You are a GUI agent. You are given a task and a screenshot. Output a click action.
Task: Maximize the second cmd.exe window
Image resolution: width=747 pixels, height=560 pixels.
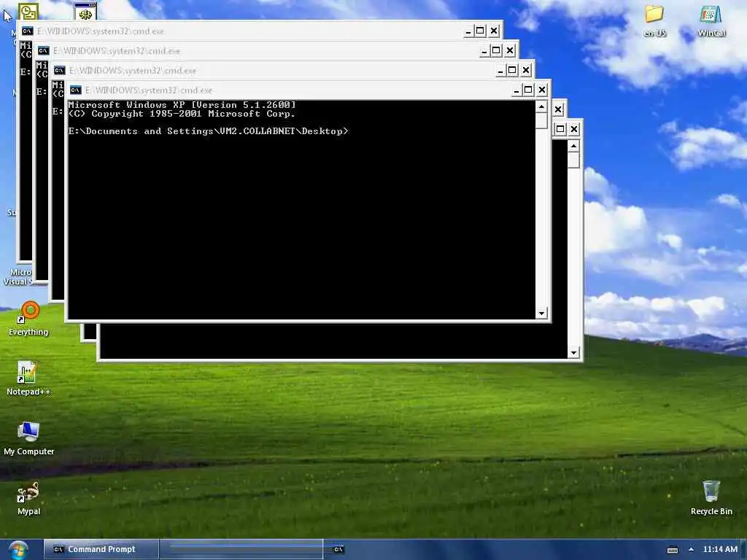[496, 50]
